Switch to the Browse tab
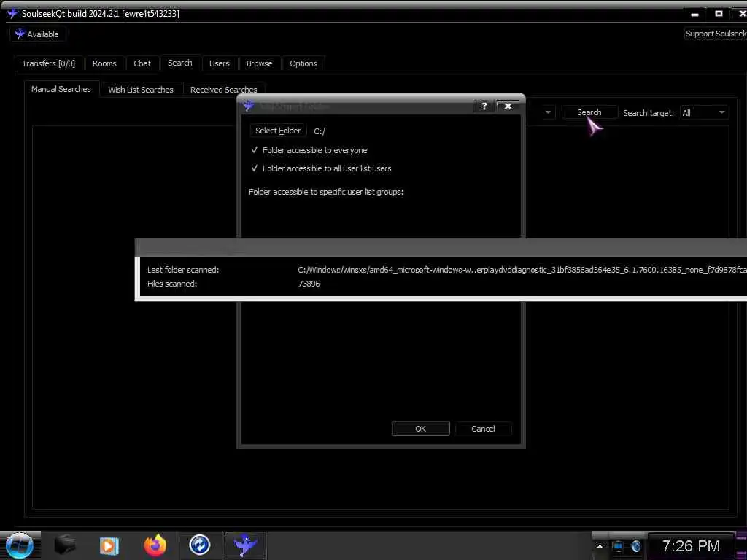 [x=259, y=63]
